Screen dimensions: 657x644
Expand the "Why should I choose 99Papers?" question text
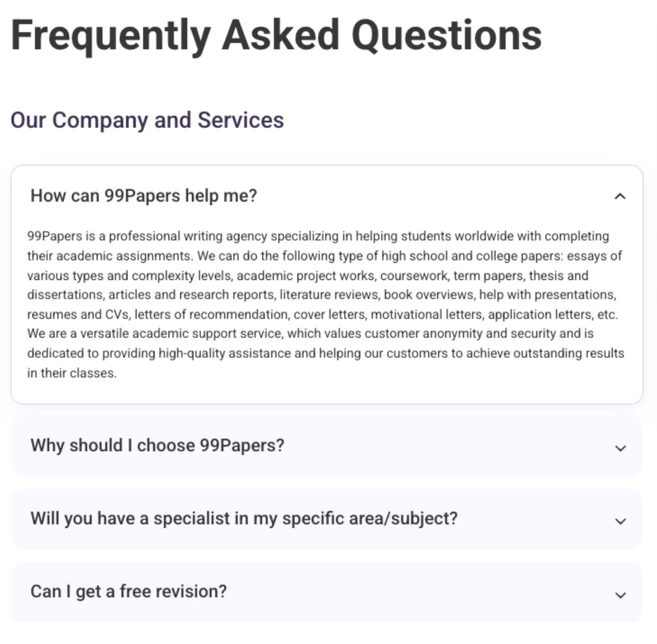[x=157, y=445]
